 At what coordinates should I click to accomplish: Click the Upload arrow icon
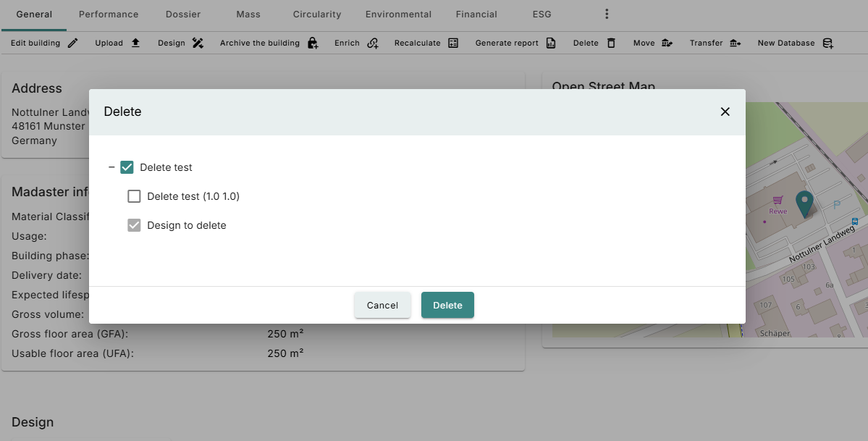135,43
